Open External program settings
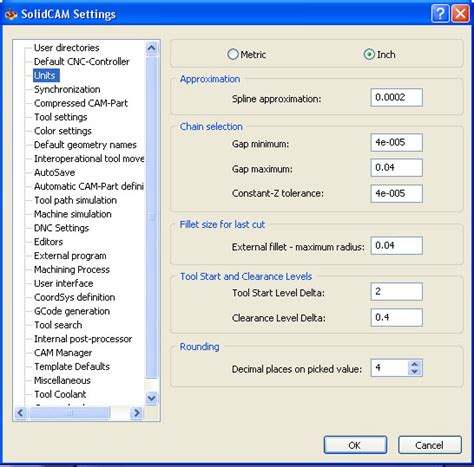Image resolution: width=474 pixels, height=467 pixels. [x=70, y=256]
